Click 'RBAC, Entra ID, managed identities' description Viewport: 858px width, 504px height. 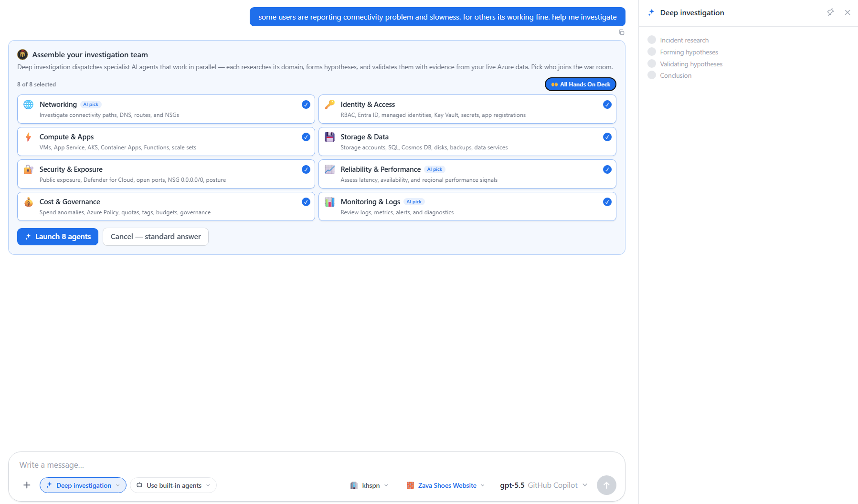point(433,115)
